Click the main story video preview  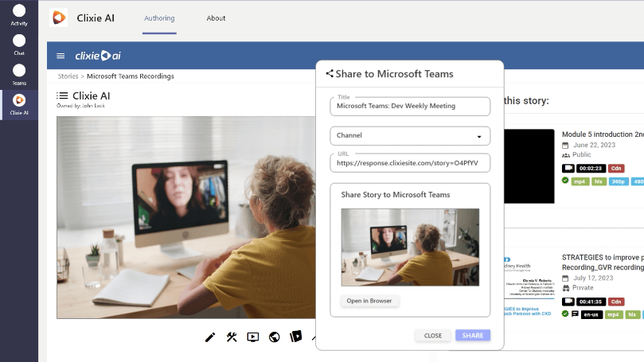(186, 217)
